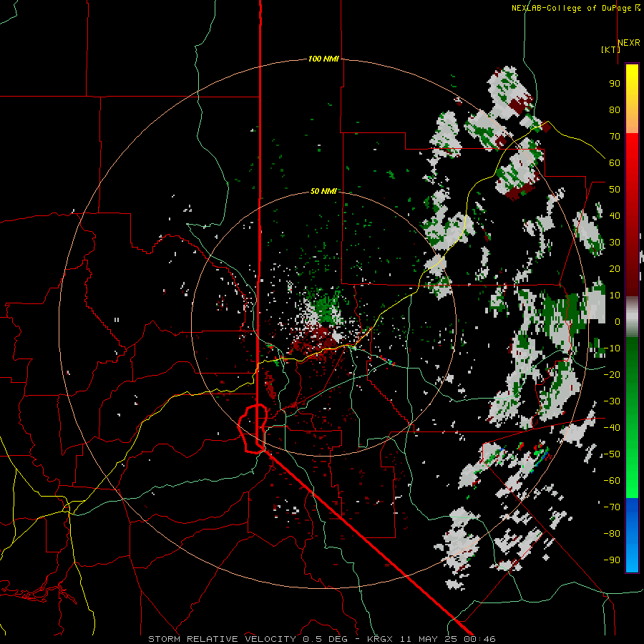Click the positive 50 scale value
The image size is (644, 644).
(615, 190)
